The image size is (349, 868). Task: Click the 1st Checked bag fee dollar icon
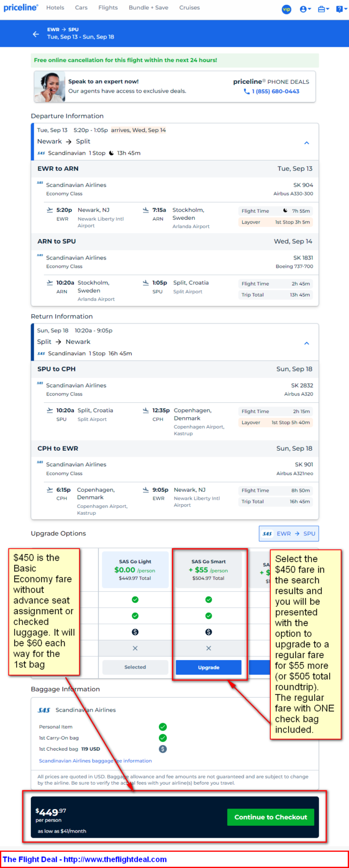(163, 749)
